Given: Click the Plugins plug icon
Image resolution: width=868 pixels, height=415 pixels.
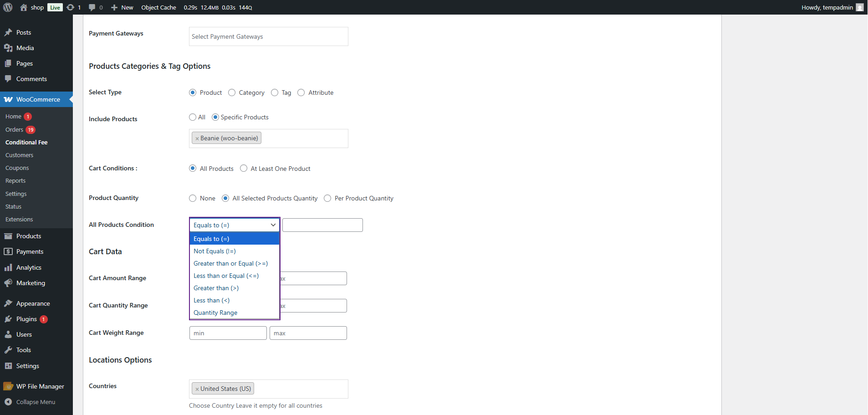Looking at the screenshot, I should [x=8, y=319].
